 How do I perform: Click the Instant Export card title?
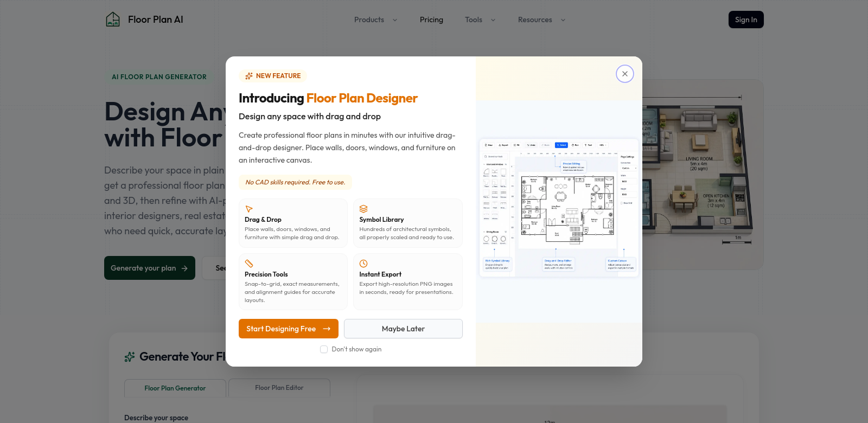click(x=380, y=274)
